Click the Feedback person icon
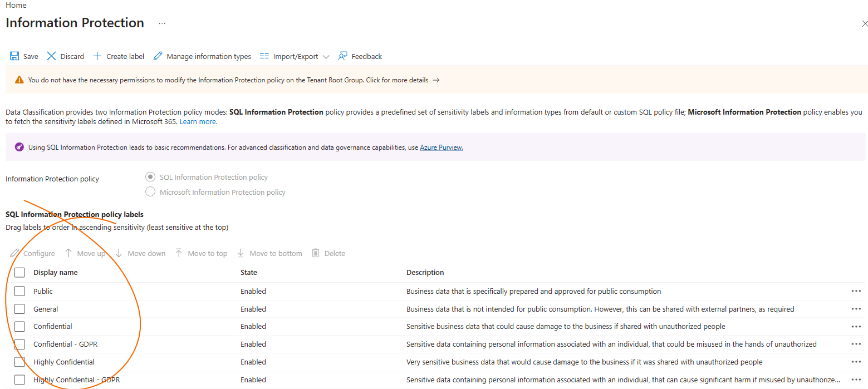The image size is (868, 389). click(343, 56)
